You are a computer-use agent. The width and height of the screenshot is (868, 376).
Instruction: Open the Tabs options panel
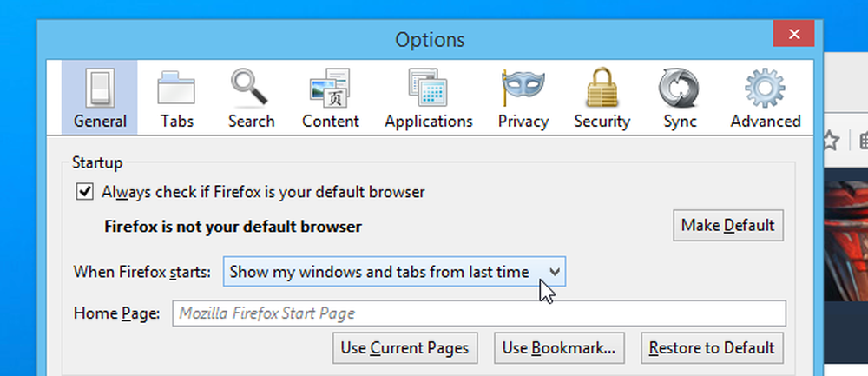pyautogui.click(x=176, y=97)
